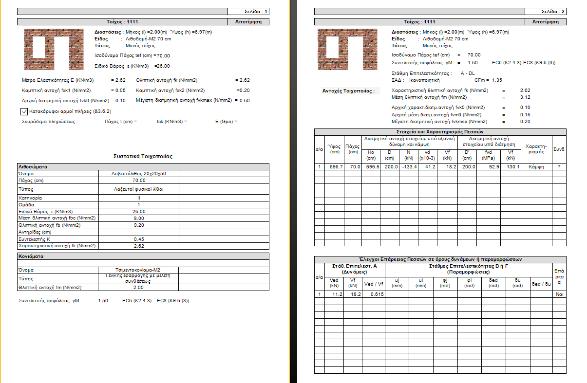Click the brick wall image on page 2
The image size is (587, 383).
[347, 49]
